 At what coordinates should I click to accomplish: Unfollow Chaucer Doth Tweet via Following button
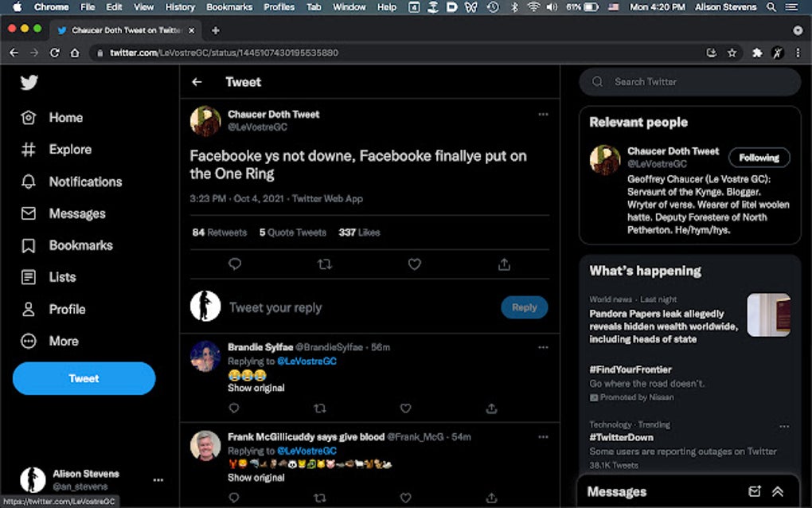point(759,158)
